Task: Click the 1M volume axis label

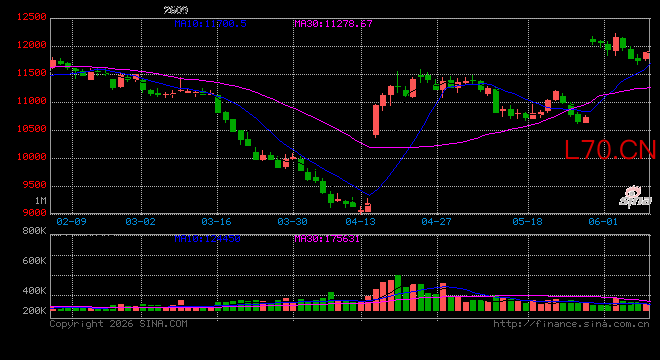Action: coord(40,201)
